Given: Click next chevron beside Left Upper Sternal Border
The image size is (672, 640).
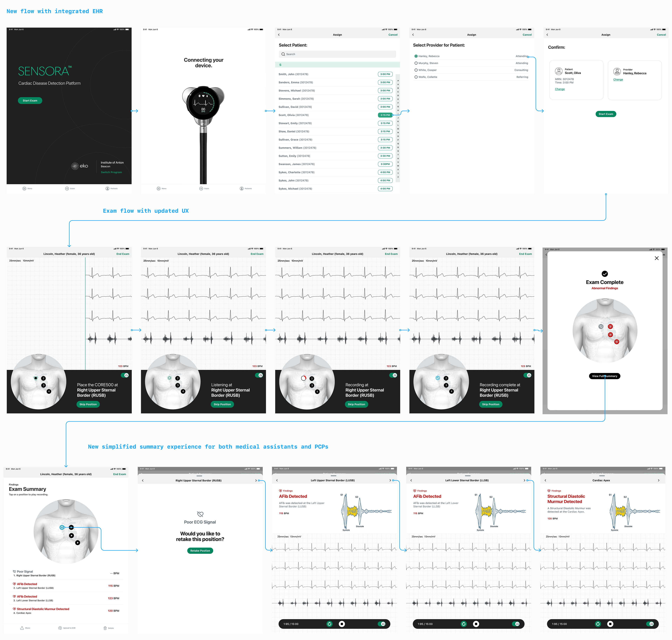Looking at the screenshot, I should point(390,480).
